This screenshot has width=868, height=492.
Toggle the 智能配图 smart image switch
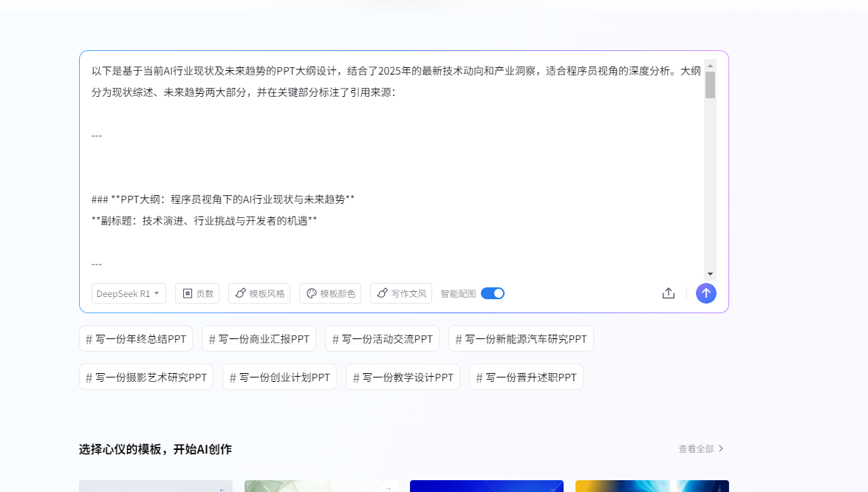(x=493, y=293)
